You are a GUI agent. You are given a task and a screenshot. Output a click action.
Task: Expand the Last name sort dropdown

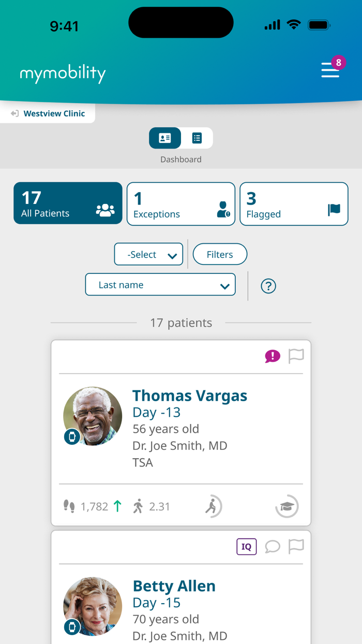tap(160, 284)
